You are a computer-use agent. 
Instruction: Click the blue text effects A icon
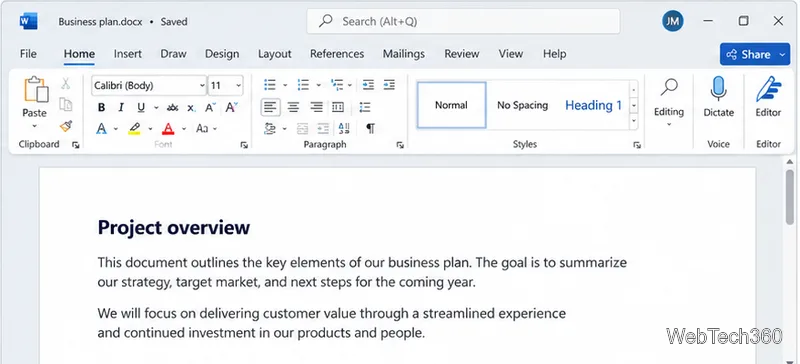coord(102,129)
